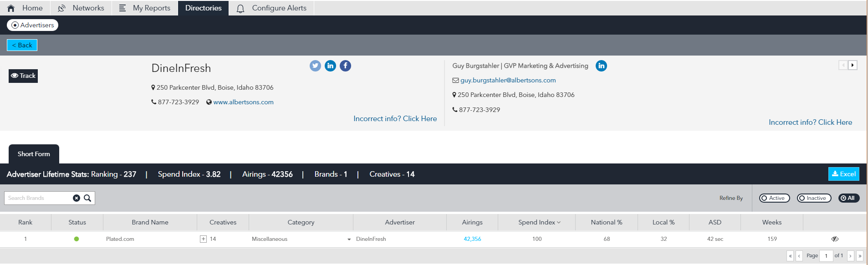Click the contact's address 250 Parkcenter Blvd
Image resolution: width=868 pixels, height=265 pixels.
point(516,95)
